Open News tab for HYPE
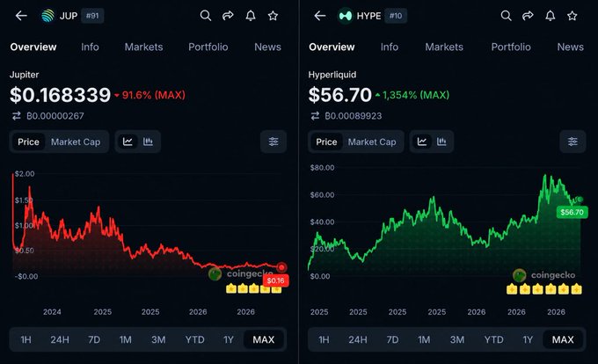The height and width of the screenshot is (364, 598). pos(571,47)
